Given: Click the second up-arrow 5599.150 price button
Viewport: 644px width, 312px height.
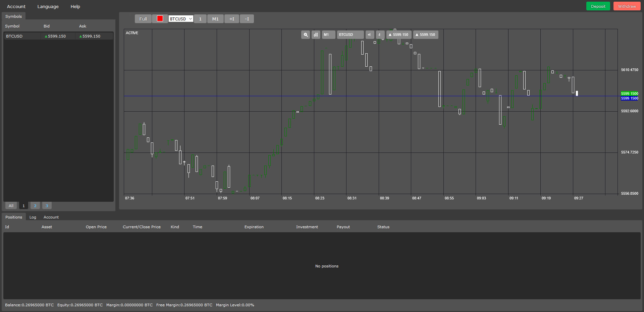Looking at the screenshot, I should click(425, 35).
